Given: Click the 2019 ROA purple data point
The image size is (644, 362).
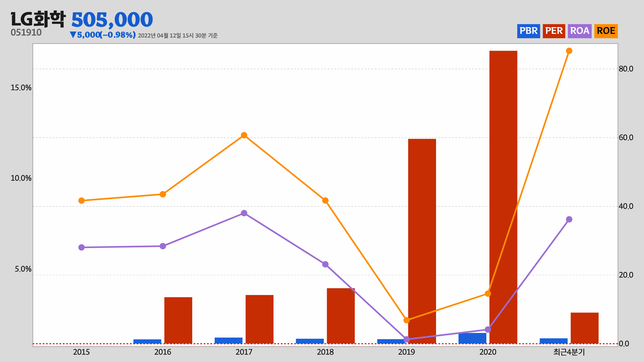Looking at the screenshot, I should pyautogui.click(x=407, y=340).
